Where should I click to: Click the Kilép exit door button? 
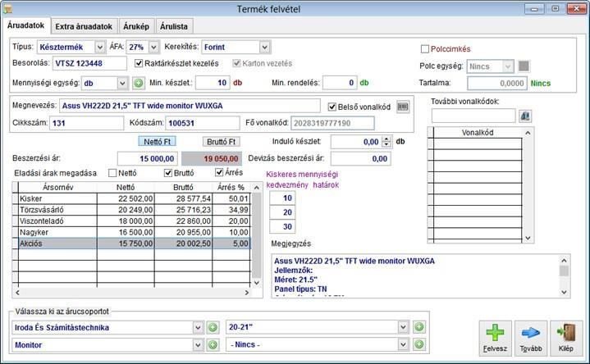566,338
